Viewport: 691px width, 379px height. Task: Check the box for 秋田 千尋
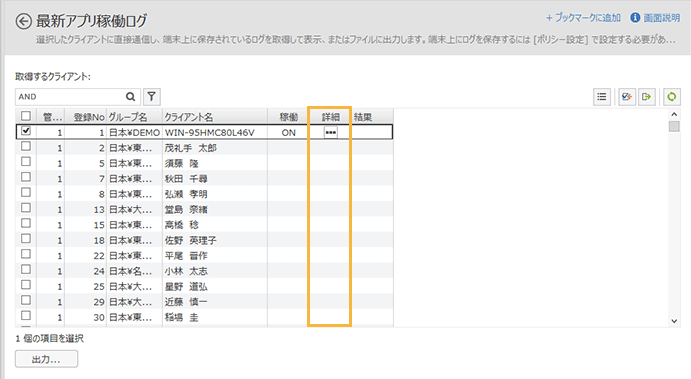26,177
